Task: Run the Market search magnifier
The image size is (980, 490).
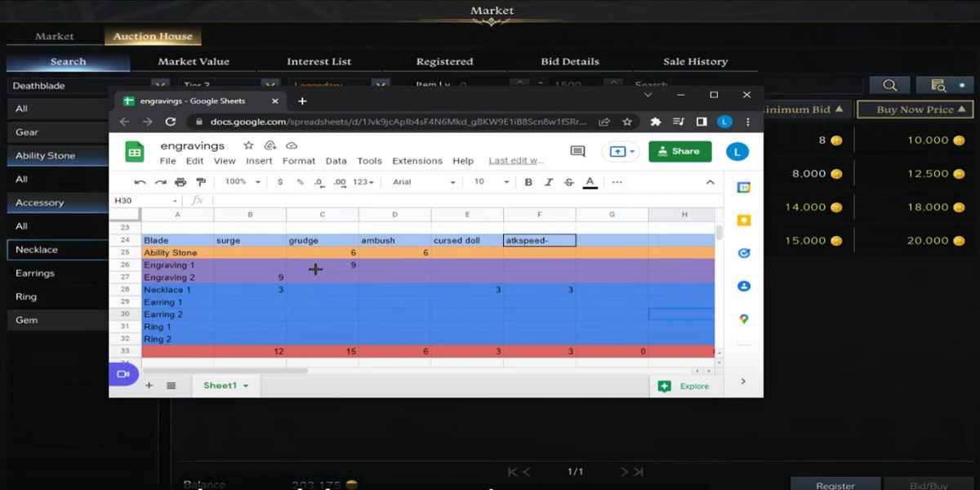Action: (x=889, y=85)
